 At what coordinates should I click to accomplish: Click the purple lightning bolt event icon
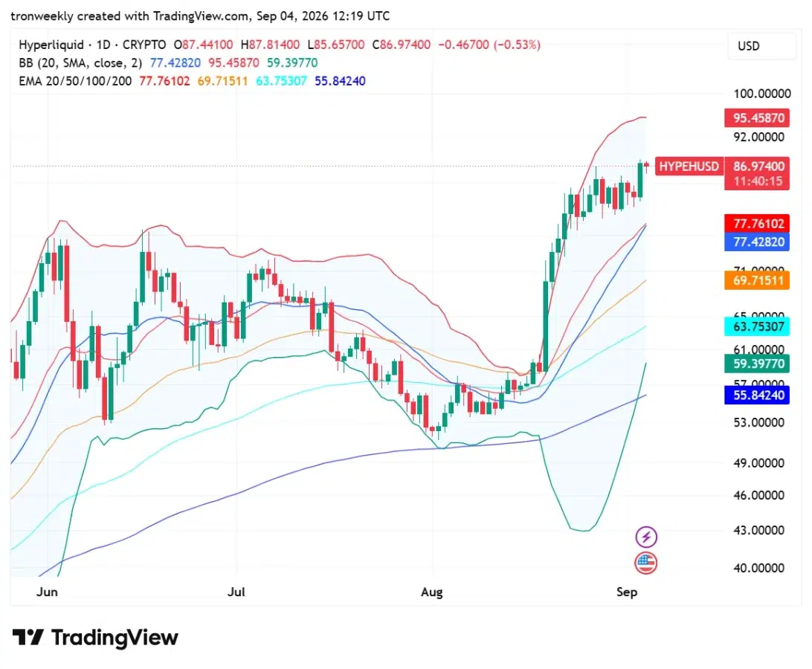click(x=645, y=537)
